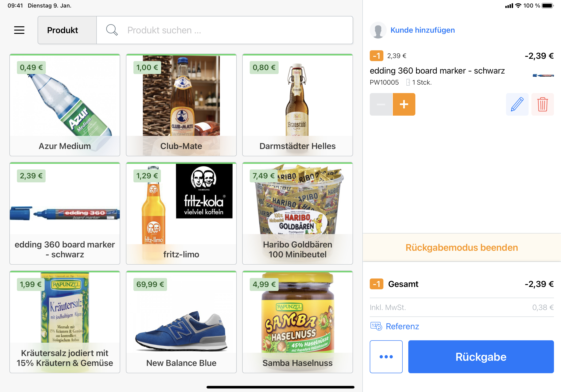The width and height of the screenshot is (561, 392).
Task: Tap the edding marker thumbnail in cart
Action: pyautogui.click(x=543, y=75)
